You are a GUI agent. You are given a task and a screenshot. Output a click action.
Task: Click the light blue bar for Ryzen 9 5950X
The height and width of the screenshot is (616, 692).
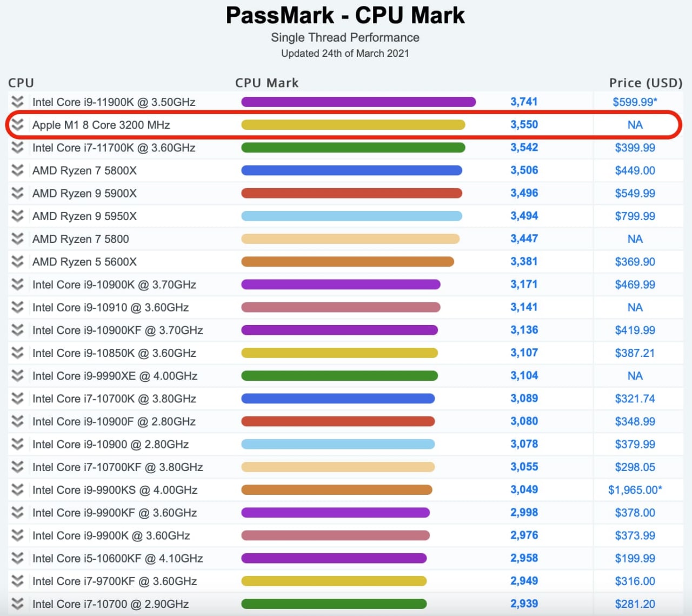point(351,216)
